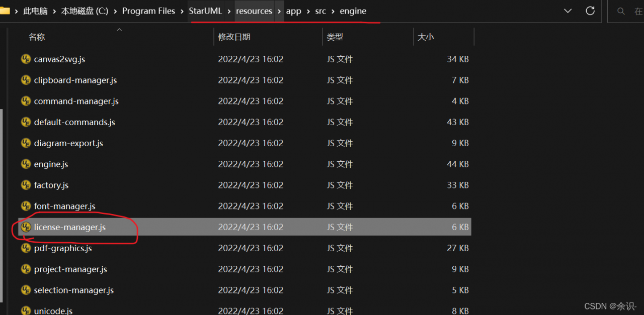Screen dimensions: 644x315
Task: Select the file name command-manager.js
Action: pyautogui.click(x=76, y=101)
